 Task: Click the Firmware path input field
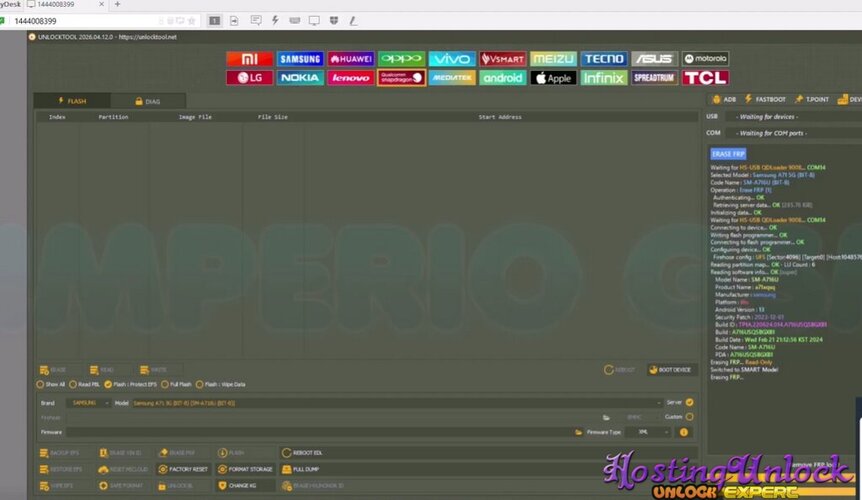point(319,432)
